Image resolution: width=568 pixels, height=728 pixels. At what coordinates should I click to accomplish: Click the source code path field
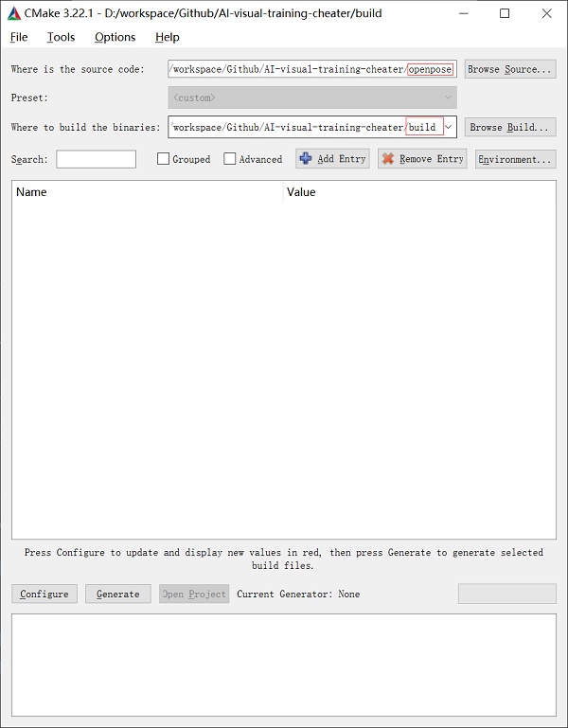pos(312,69)
